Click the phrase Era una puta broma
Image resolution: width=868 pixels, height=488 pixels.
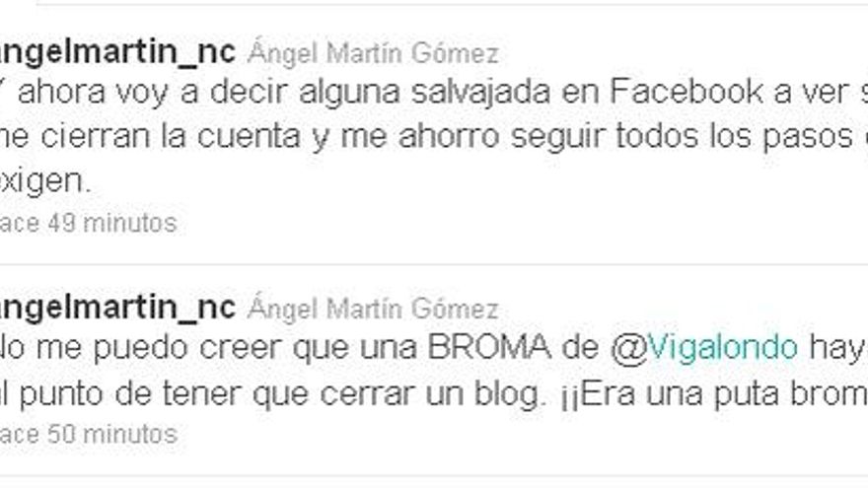coord(724,394)
